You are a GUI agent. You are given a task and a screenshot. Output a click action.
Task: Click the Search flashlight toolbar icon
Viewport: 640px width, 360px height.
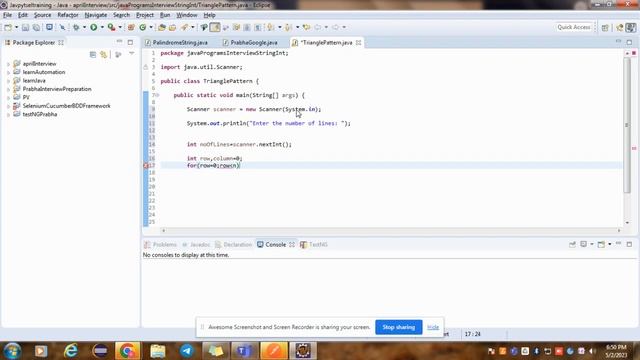coord(184,27)
